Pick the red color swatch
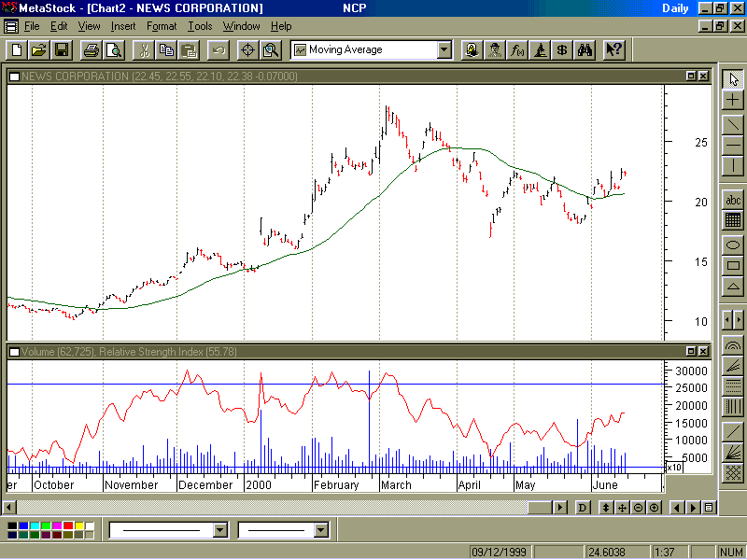This screenshot has height=560, width=747. click(x=68, y=526)
